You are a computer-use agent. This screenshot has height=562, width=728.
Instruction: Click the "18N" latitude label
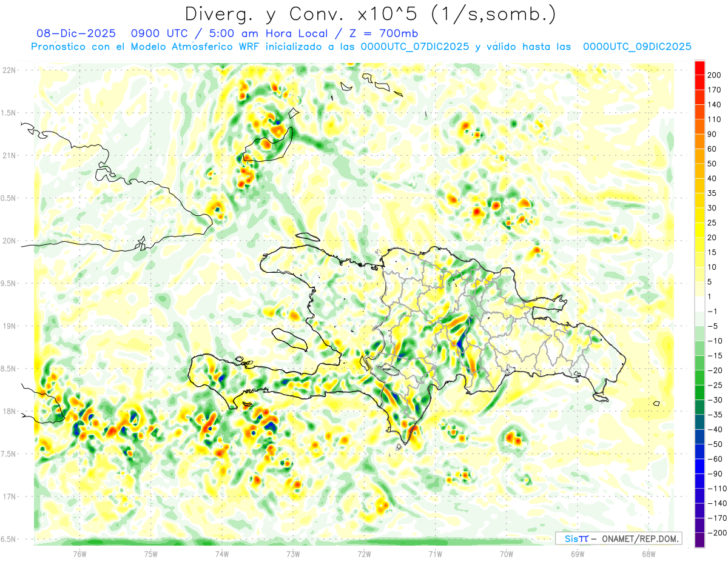pyautogui.click(x=8, y=411)
